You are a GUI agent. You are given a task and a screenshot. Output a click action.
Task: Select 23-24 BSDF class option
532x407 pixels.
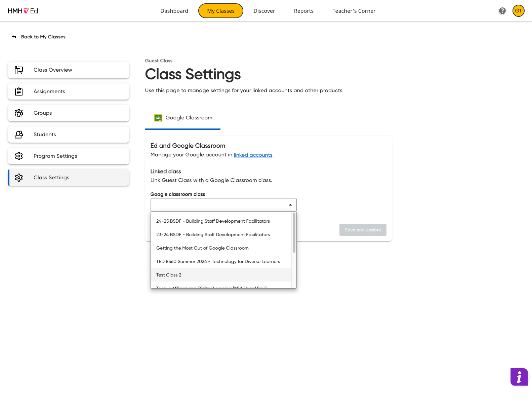[x=221, y=234]
